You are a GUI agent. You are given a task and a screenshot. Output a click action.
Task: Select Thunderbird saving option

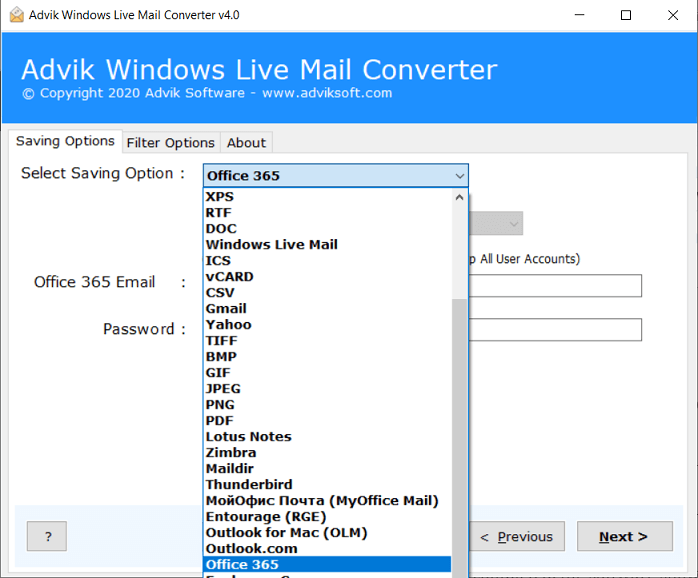coord(327,485)
